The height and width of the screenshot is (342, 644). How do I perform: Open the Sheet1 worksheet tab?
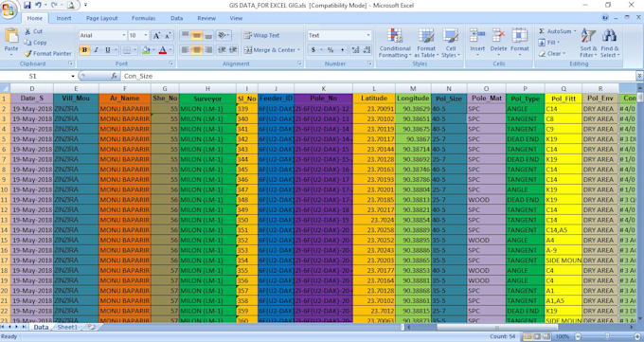pos(67,327)
